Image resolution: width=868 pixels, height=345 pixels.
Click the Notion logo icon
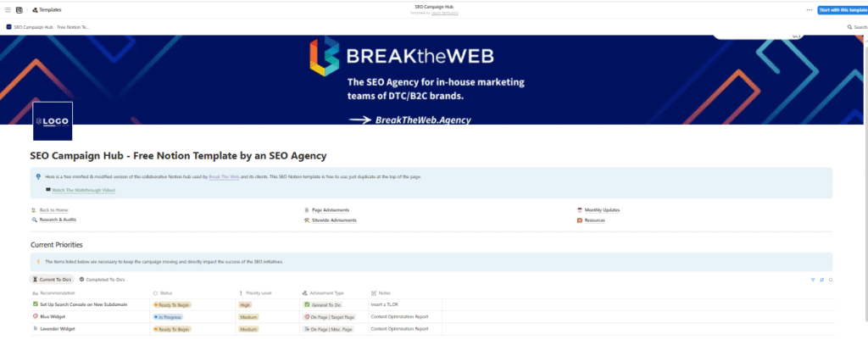pyautogui.click(x=19, y=10)
